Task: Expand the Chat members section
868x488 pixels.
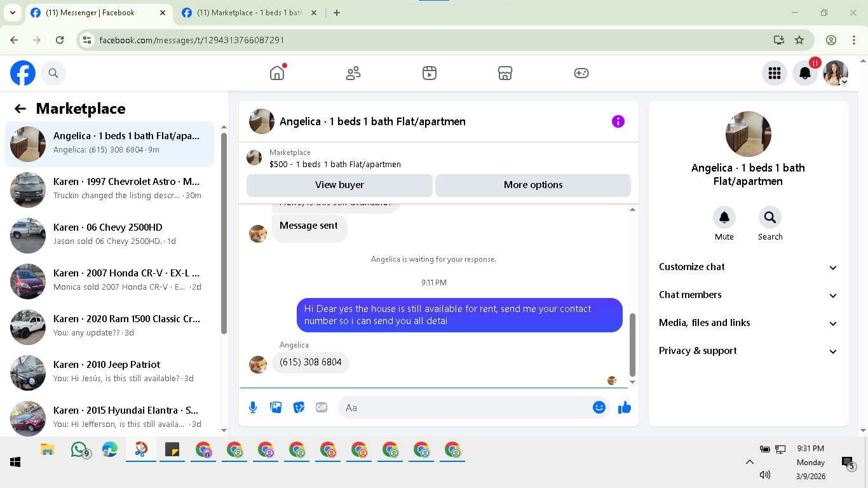Action: coord(748,295)
